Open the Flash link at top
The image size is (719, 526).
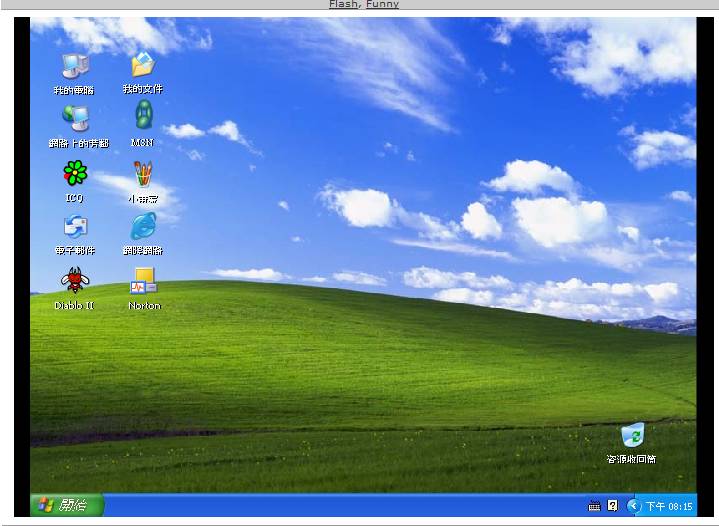pos(343,4)
